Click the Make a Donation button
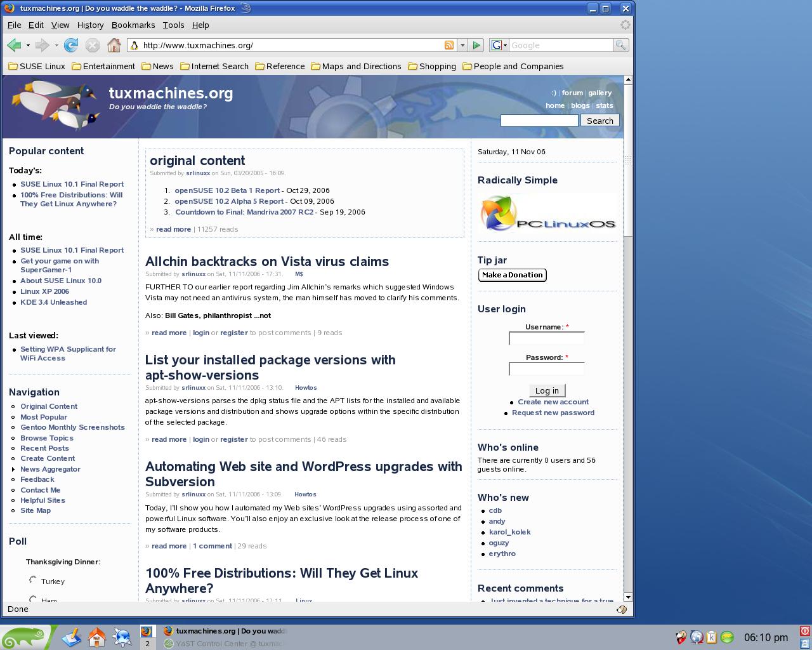812x650 pixels. 512,275
